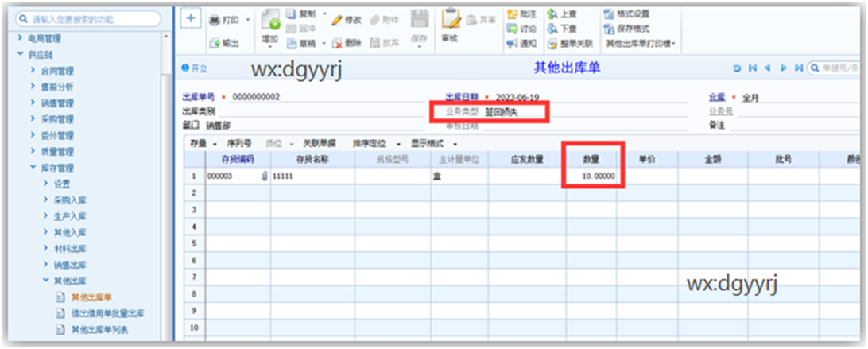Click the 仓库 field label link
The image size is (868, 349).
tap(717, 97)
